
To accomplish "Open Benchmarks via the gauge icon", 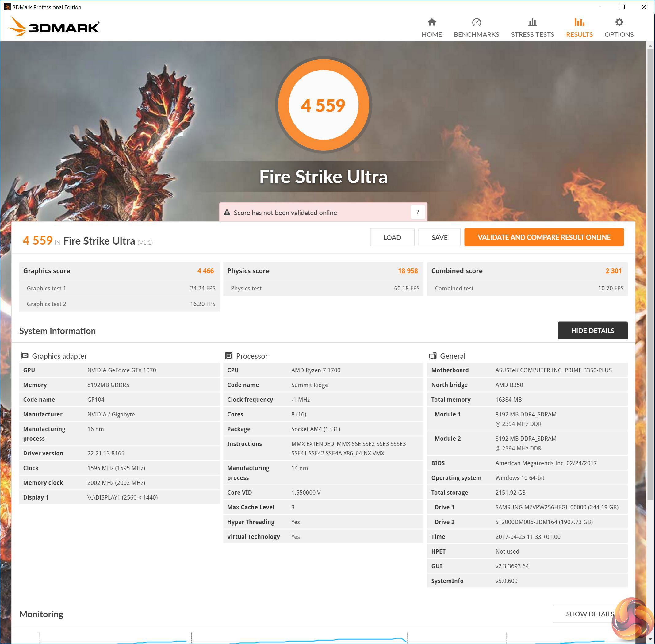I will point(476,22).
